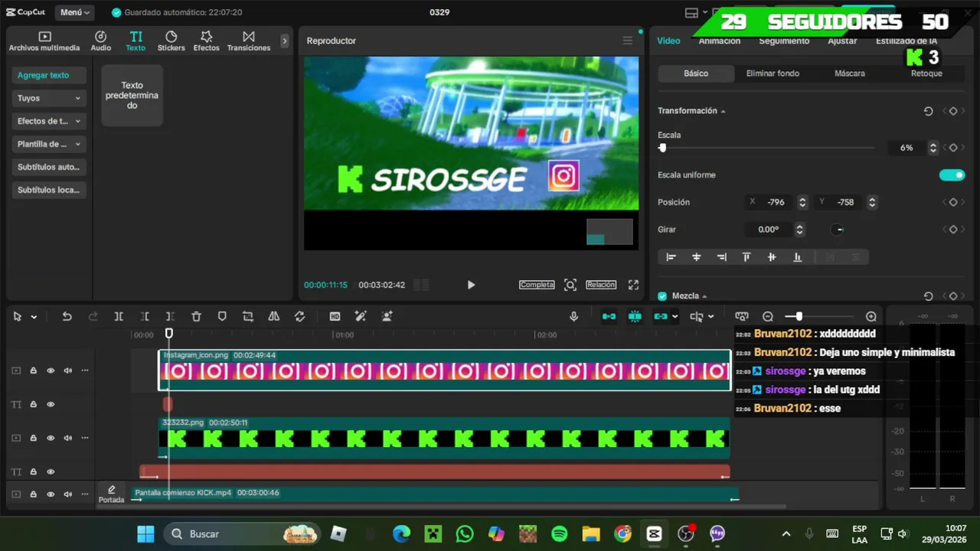Open the Eliminar fondo sub-tab
The height and width of the screenshot is (551, 980).
pyautogui.click(x=773, y=73)
